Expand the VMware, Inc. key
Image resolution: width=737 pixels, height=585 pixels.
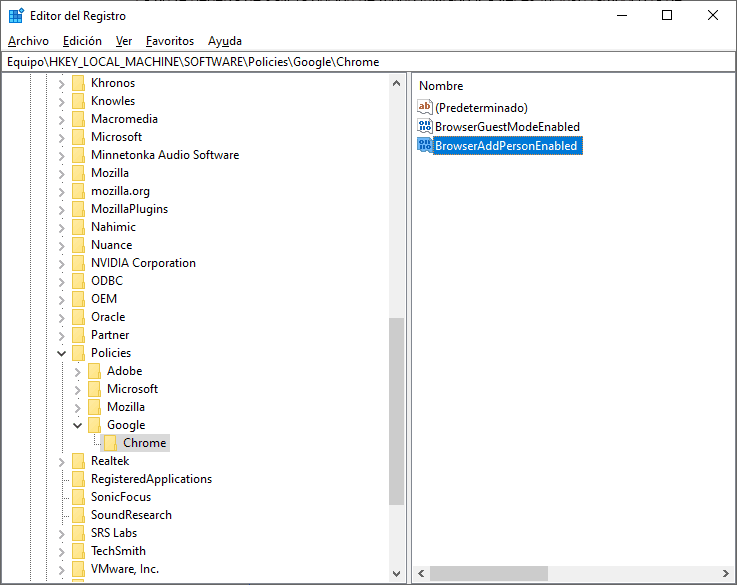point(62,569)
